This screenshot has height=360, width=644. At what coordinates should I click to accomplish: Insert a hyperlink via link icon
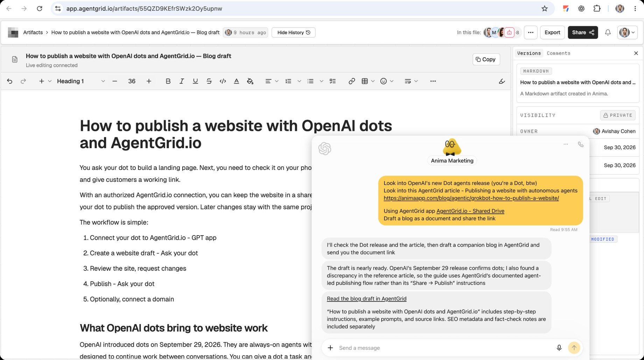pyautogui.click(x=352, y=81)
